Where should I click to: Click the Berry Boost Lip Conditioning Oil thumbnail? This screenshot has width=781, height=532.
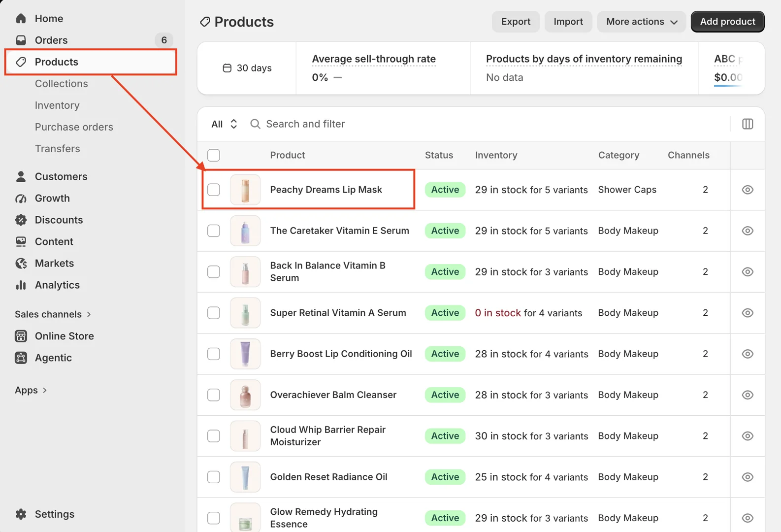(245, 354)
